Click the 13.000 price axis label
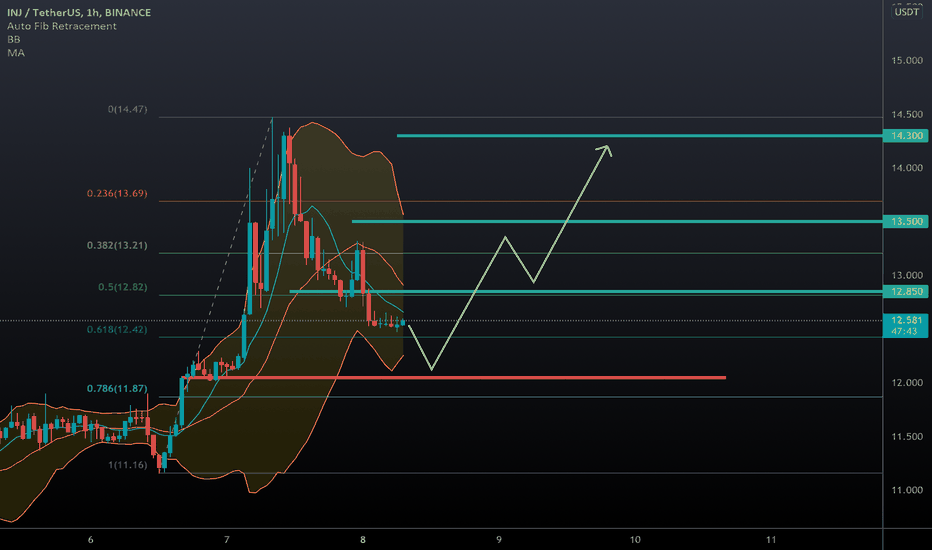Image resolution: width=932 pixels, height=550 pixels. coord(907,275)
